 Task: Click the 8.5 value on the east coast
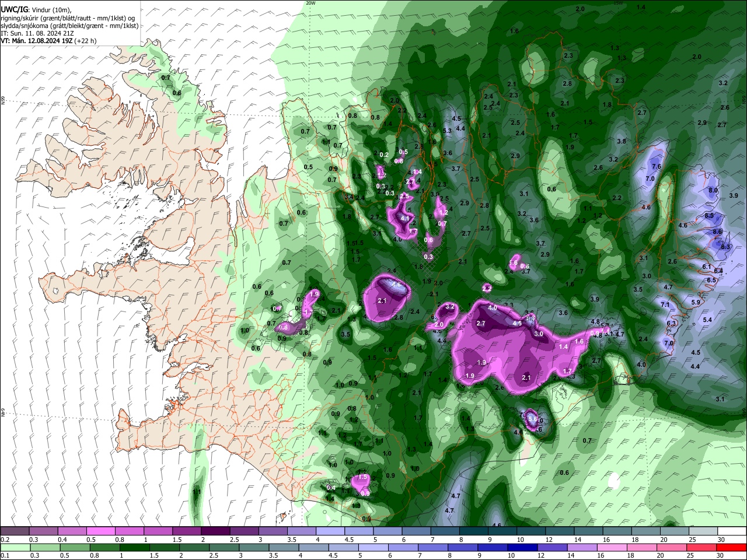(x=709, y=216)
